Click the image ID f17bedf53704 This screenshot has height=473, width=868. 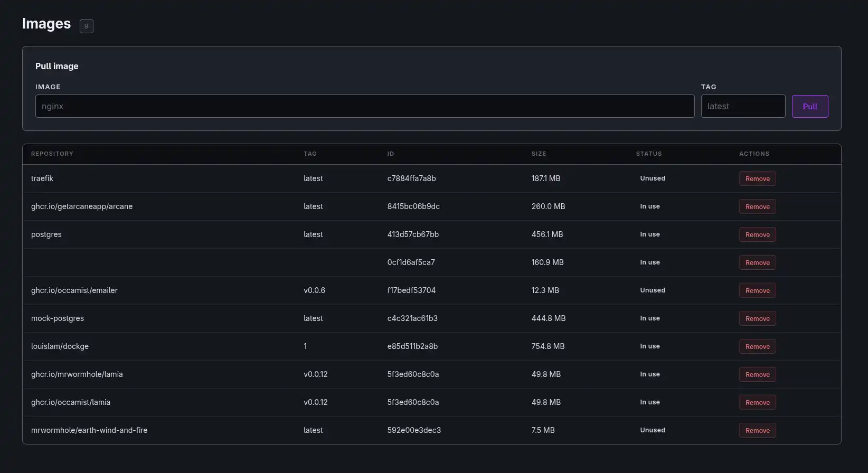pyautogui.click(x=411, y=290)
